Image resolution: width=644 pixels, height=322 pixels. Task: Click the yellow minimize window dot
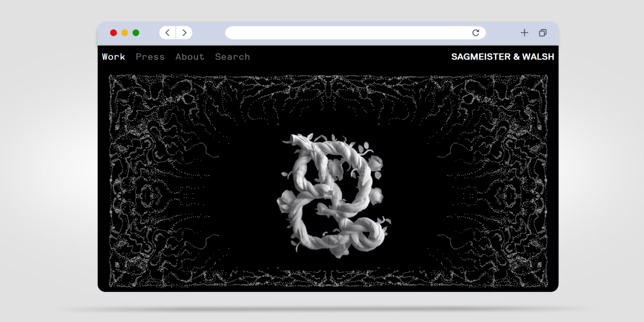point(125,33)
